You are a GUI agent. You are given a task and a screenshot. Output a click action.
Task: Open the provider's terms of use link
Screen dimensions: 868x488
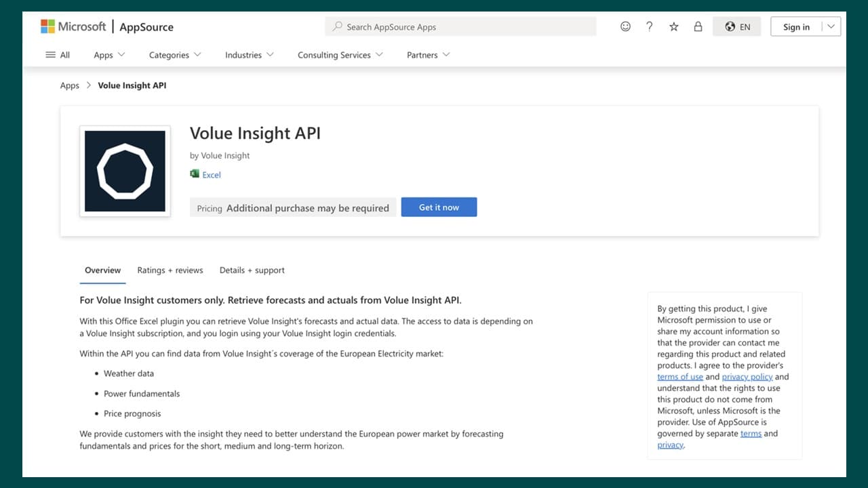click(x=679, y=377)
